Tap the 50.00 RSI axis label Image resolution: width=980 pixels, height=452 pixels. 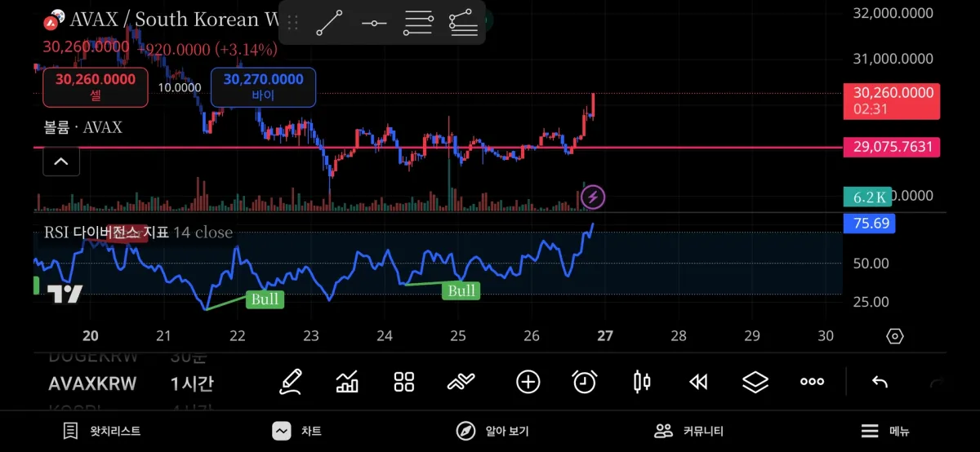click(x=871, y=264)
